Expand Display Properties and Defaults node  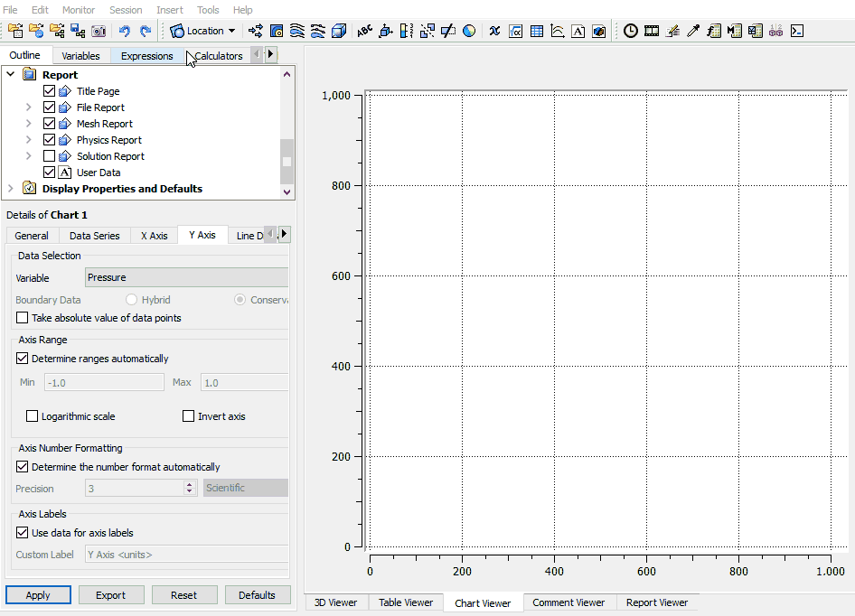[11, 189]
